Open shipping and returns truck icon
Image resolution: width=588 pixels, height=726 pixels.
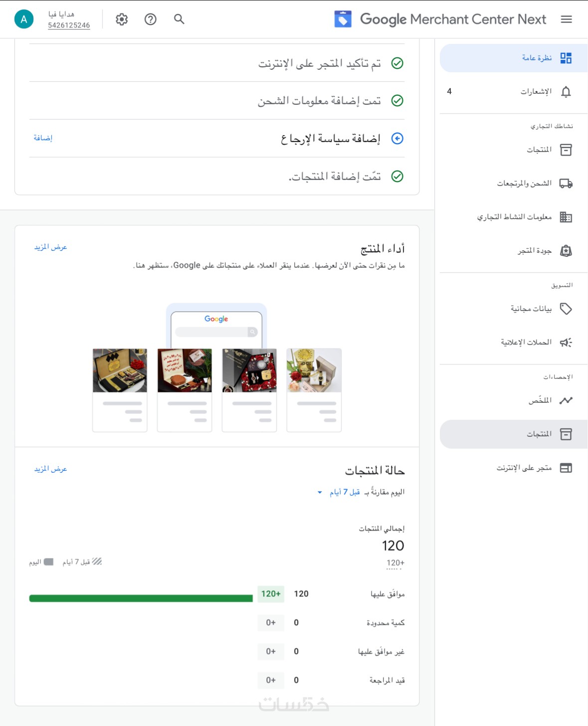click(x=566, y=183)
